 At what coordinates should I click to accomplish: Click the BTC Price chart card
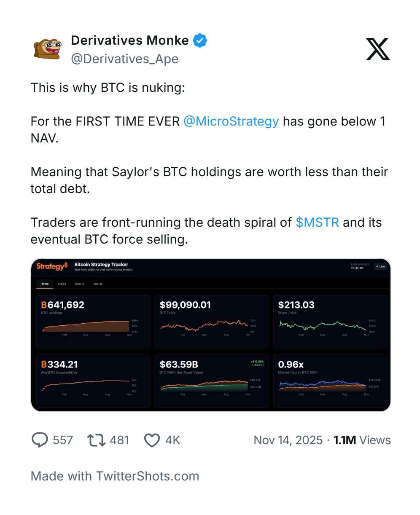pos(211,321)
